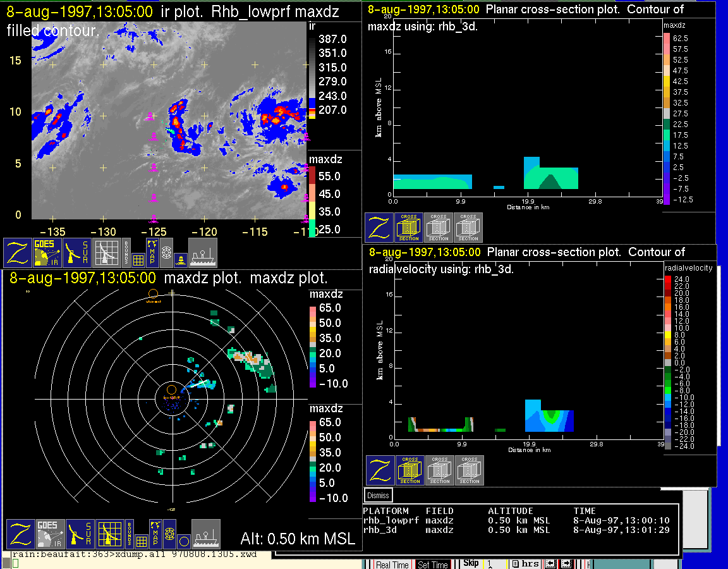Click the 8-Aug-97,13:01:29 time entry
This screenshot has height=569, width=728.
click(x=621, y=530)
